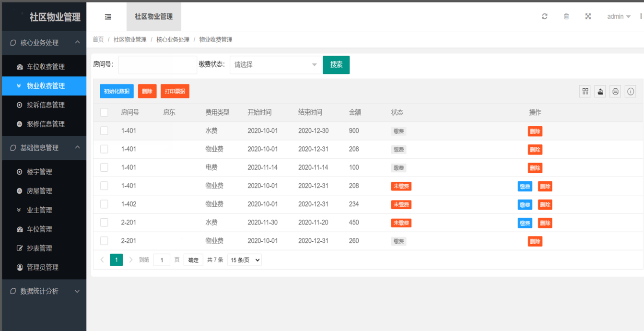
Task: Open 管理员管理 in sidebar
Action: click(44, 267)
